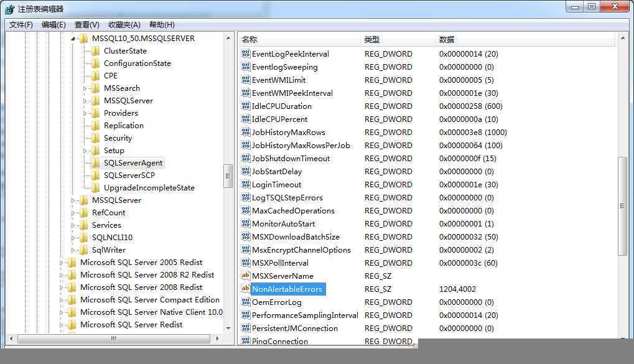Click the Registry Editor title bar icon
The image size is (634, 364).
10,9
